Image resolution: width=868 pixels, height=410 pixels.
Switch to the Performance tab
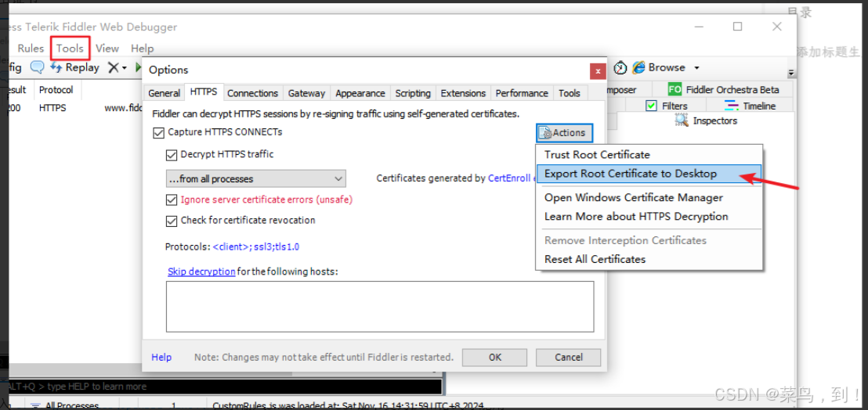522,93
